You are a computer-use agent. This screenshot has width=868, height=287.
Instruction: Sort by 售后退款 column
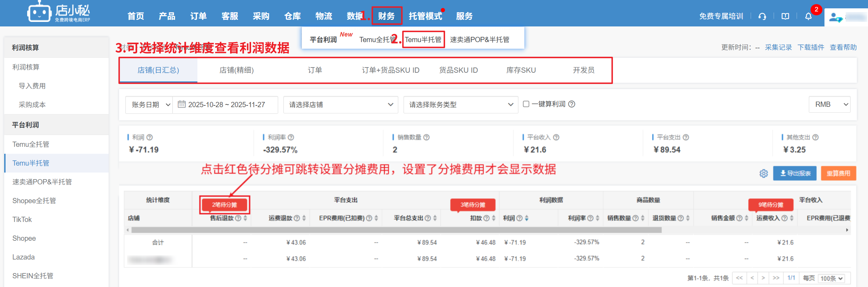pos(245,218)
